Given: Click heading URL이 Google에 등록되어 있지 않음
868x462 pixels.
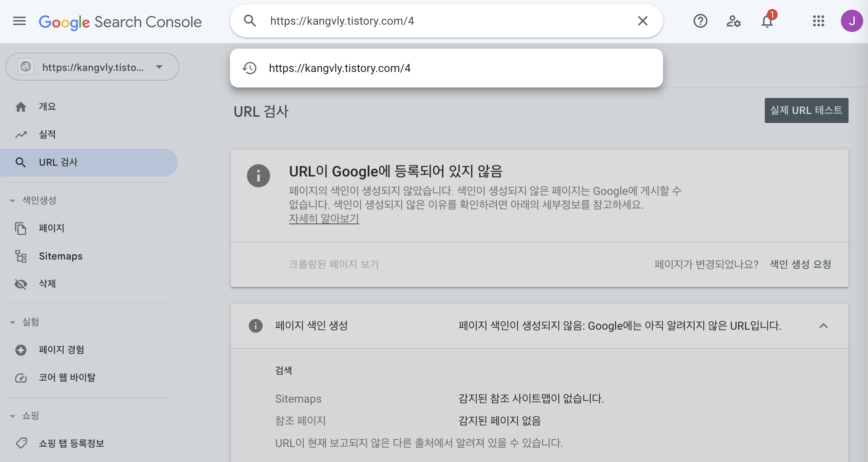Looking at the screenshot, I should pos(396,171).
